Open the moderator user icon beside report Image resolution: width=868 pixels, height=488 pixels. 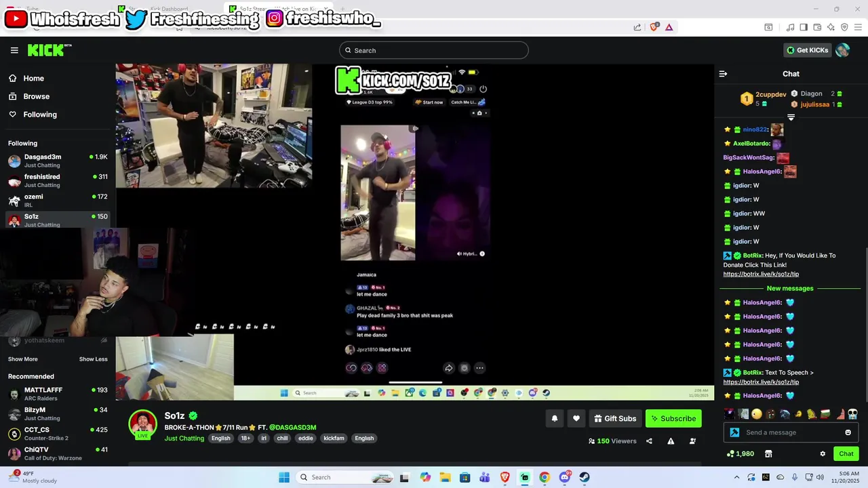click(x=692, y=441)
